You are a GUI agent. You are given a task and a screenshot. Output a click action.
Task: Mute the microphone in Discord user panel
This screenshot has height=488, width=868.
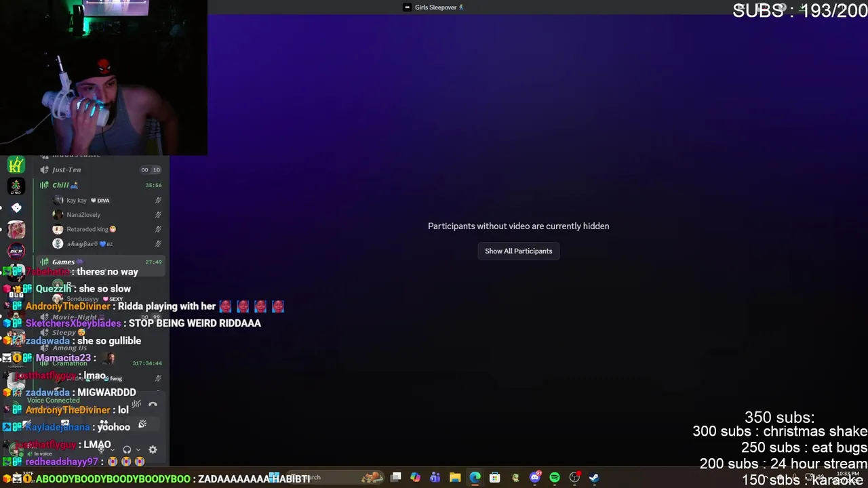101,449
